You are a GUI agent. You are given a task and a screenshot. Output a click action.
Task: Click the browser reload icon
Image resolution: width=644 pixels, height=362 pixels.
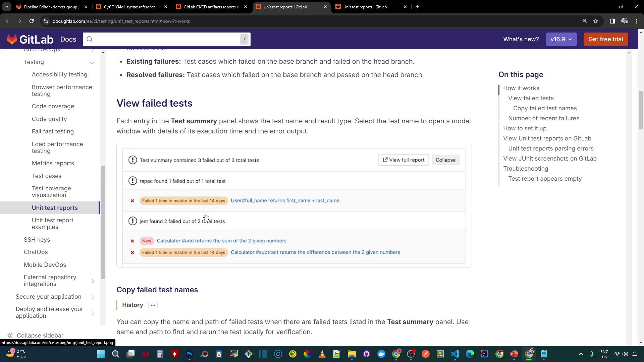(x=31, y=21)
